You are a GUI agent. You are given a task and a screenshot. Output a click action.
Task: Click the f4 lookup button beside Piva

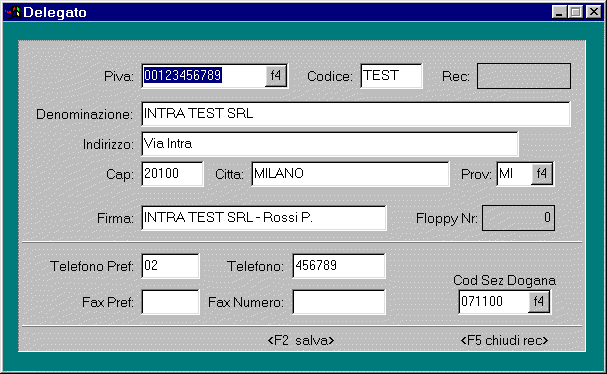tap(276, 75)
